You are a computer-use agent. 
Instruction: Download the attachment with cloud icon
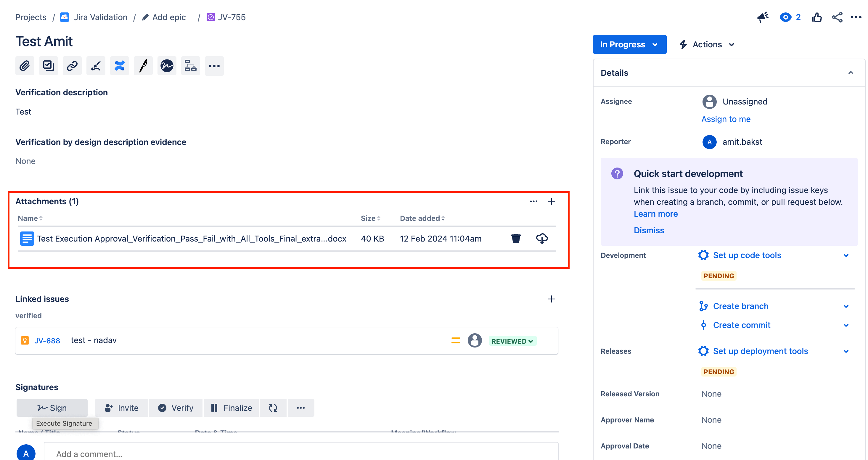[542, 239]
